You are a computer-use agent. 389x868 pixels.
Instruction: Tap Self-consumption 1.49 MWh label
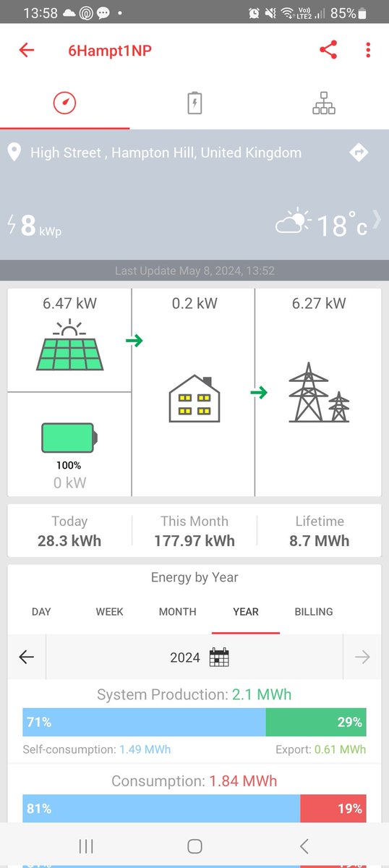[97, 749]
